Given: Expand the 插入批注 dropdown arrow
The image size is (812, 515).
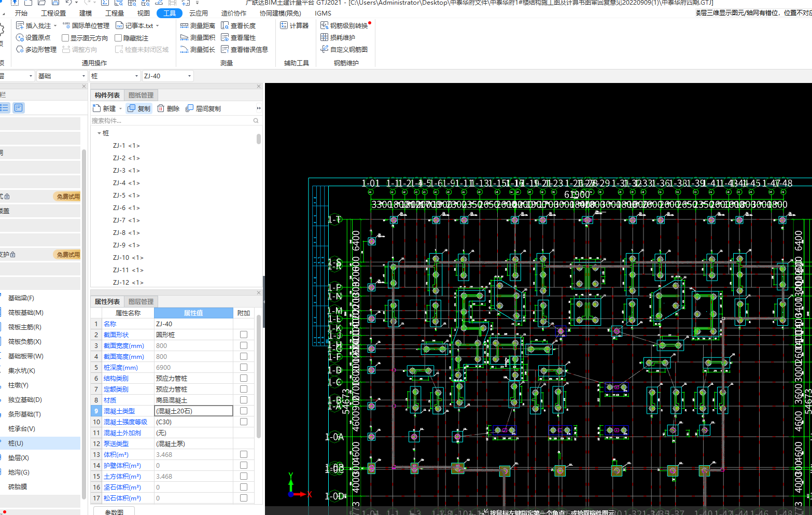Looking at the screenshot, I should [x=55, y=25].
